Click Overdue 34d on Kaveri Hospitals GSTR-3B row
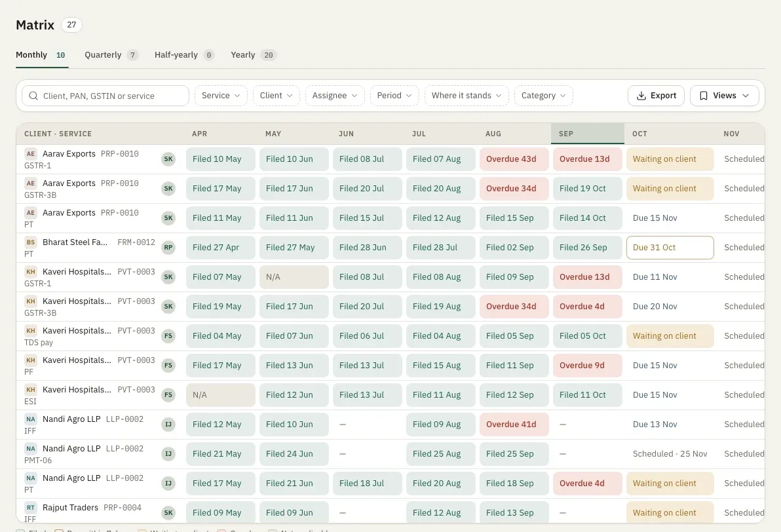Viewport: 781px width, 532px height. [x=514, y=307]
